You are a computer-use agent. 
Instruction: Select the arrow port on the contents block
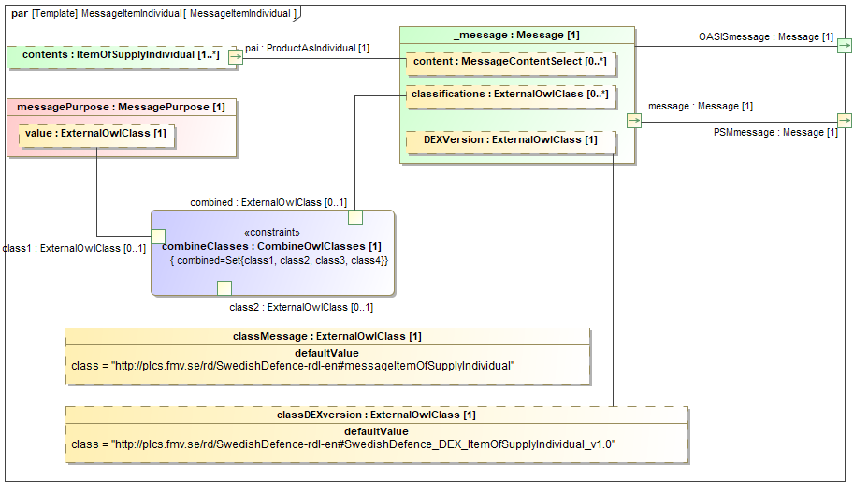pos(236,57)
